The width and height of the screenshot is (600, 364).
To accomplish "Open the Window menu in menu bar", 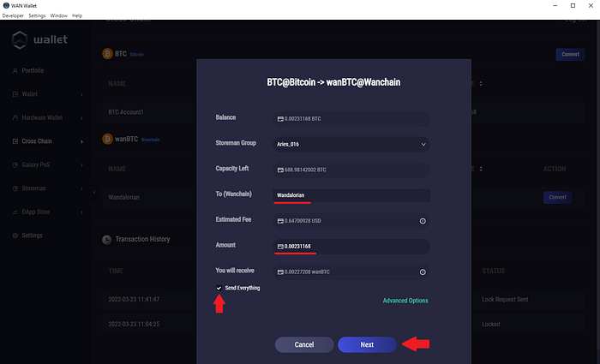I will click(59, 15).
